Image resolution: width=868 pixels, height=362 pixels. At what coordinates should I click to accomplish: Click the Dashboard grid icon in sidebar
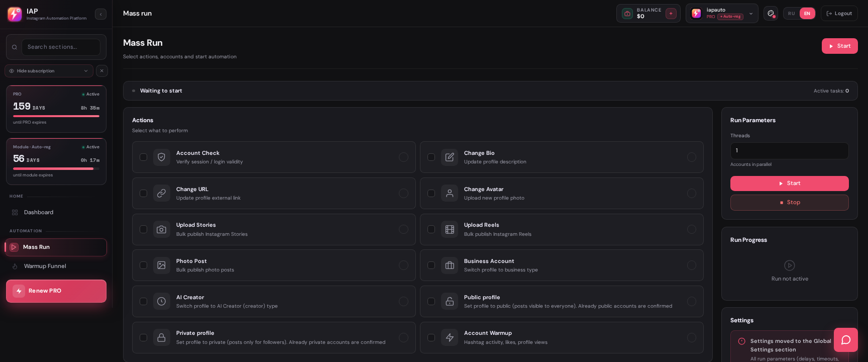click(x=15, y=213)
